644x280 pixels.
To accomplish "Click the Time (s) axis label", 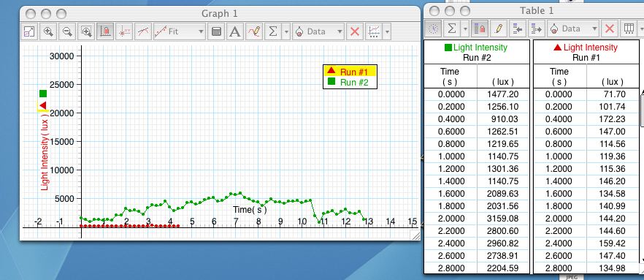I will 250,210.
